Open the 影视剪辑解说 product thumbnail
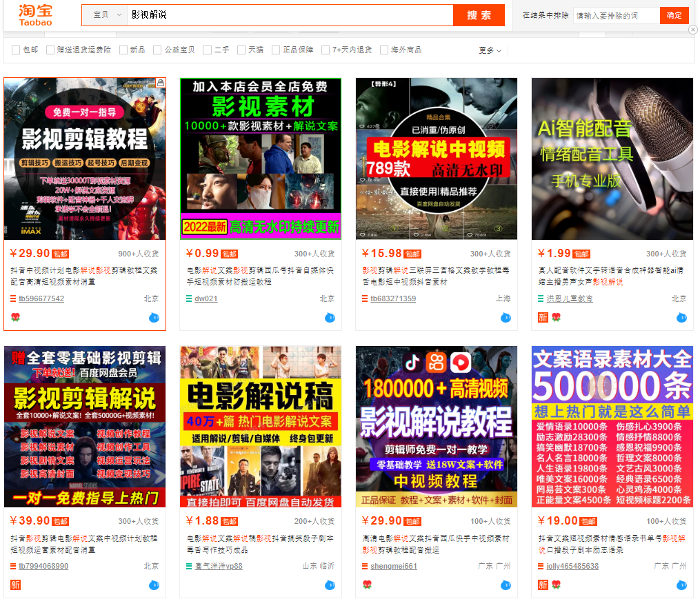This screenshot has width=700, height=599. coord(85,427)
